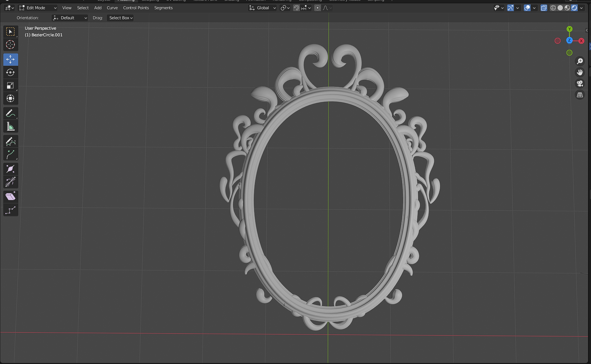This screenshot has width=591, height=364.
Task: Switch to material preview shading
Action: point(567,8)
